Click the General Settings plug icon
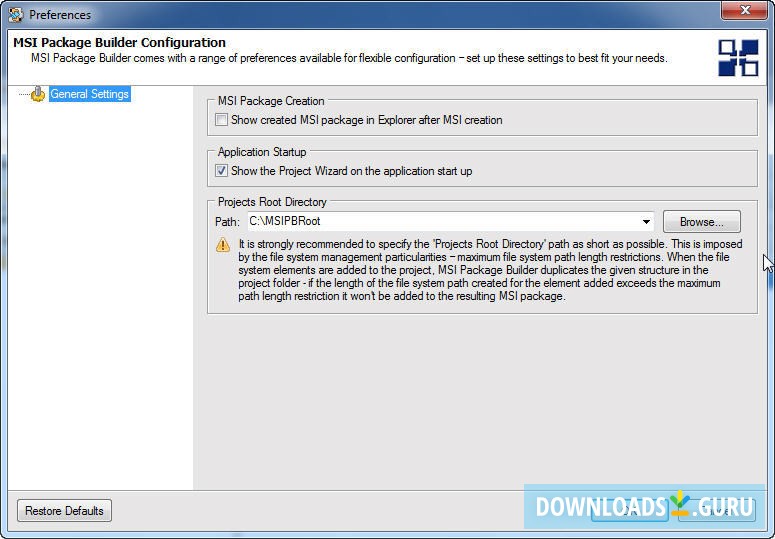775x539 pixels. (x=38, y=94)
